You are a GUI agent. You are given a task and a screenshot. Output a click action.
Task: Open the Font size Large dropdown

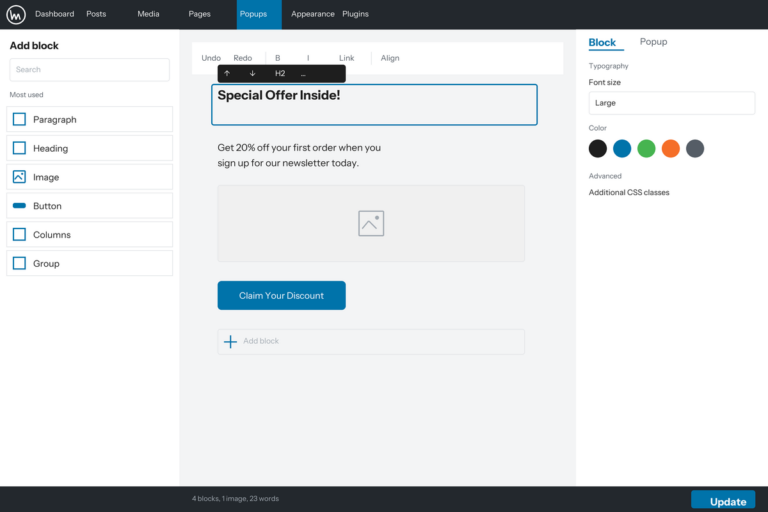pos(672,103)
